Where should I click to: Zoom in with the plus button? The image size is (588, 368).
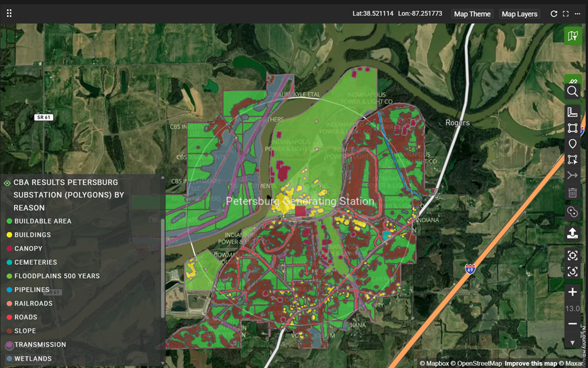(x=572, y=293)
